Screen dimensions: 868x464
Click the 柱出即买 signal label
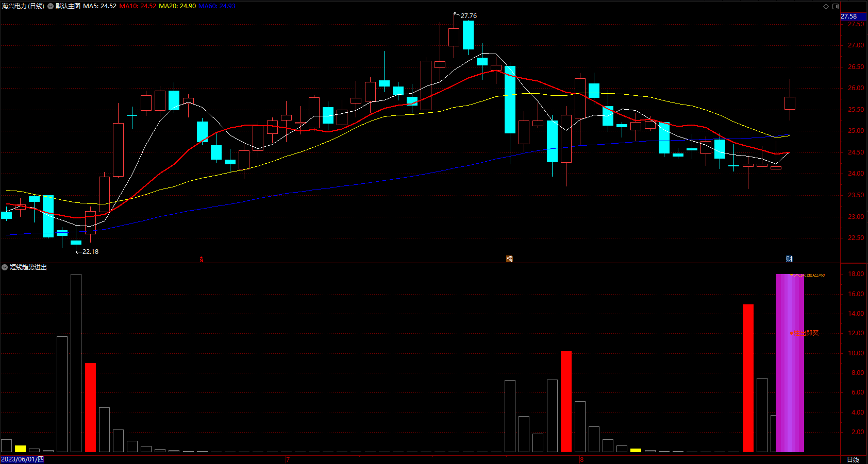(x=806, y=333)
